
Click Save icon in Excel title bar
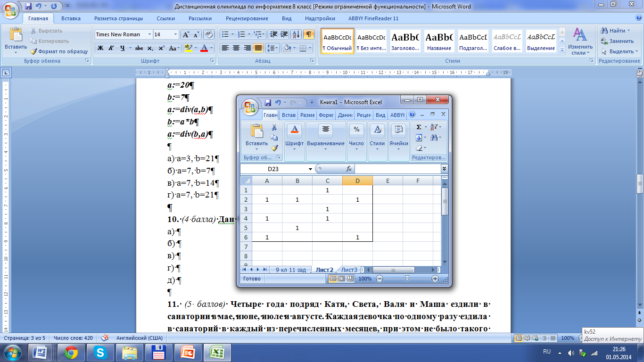click(x=268, y=102)
